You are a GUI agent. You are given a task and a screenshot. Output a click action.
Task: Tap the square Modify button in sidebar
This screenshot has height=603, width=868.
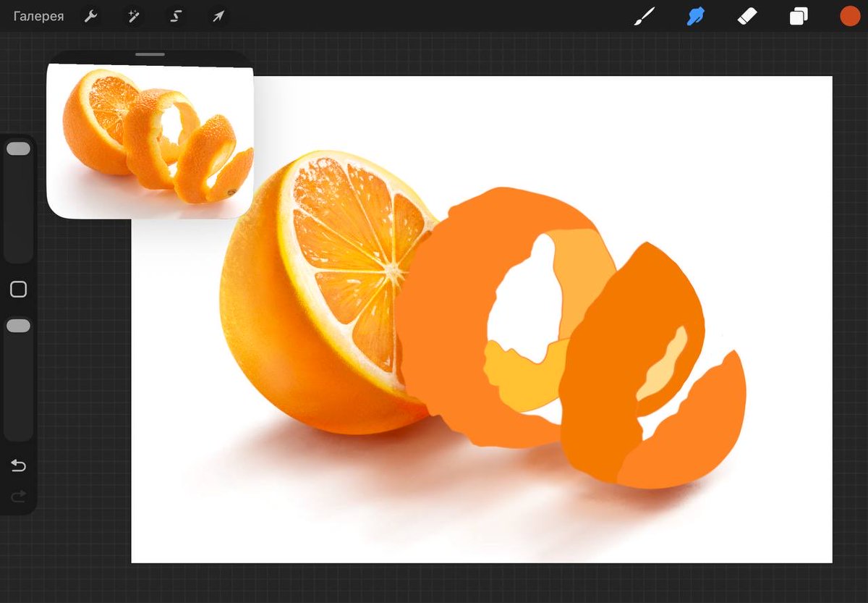18,290
